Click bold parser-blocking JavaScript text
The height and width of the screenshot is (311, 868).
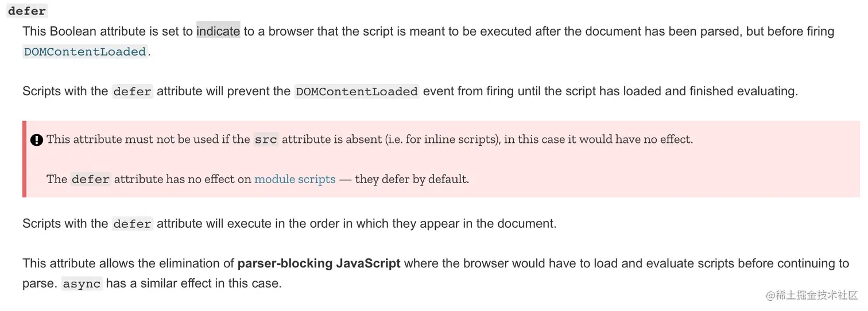319,263
